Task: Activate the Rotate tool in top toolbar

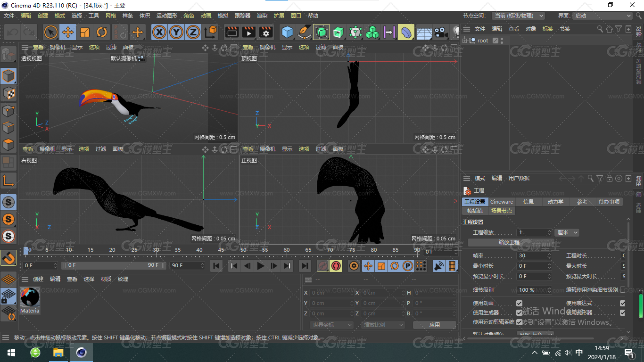Action: click(x=102, y=32)
